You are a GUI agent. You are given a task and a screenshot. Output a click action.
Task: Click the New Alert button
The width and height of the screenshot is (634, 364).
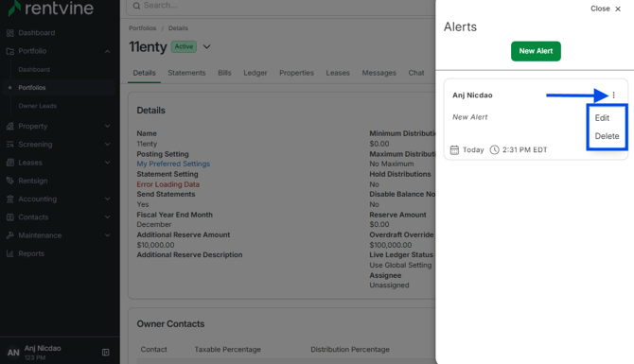click(x=536, y=51)
